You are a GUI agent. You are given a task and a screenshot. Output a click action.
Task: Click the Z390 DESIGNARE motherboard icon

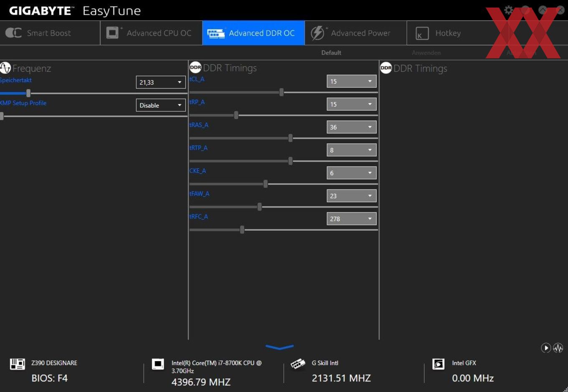coord(18,364)
